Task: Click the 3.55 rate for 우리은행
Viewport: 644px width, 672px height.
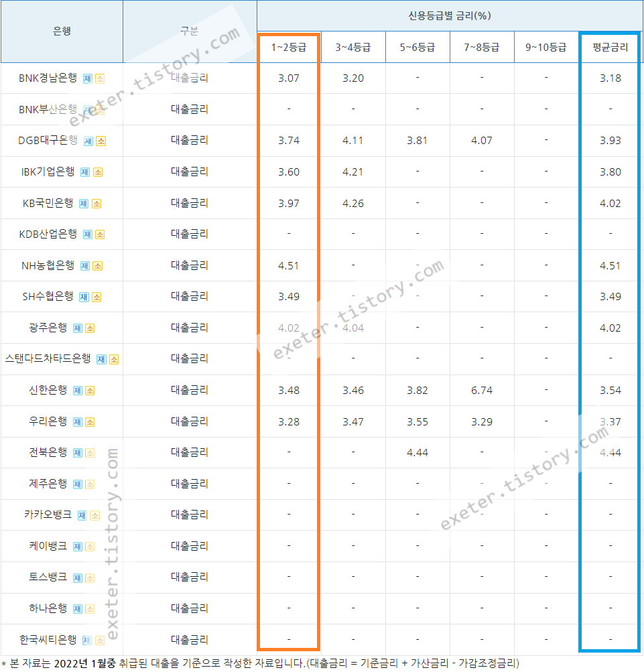Action: 417,422
